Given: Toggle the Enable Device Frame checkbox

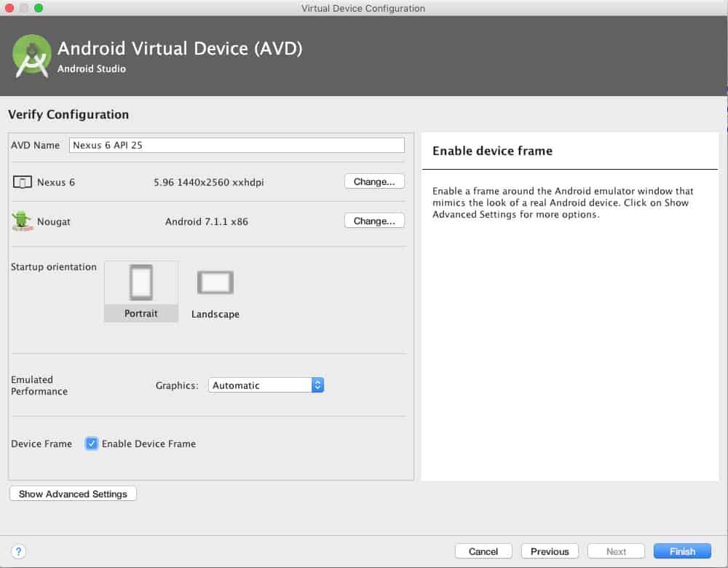Looking at the screenshot, I should [x=92, y=443].
